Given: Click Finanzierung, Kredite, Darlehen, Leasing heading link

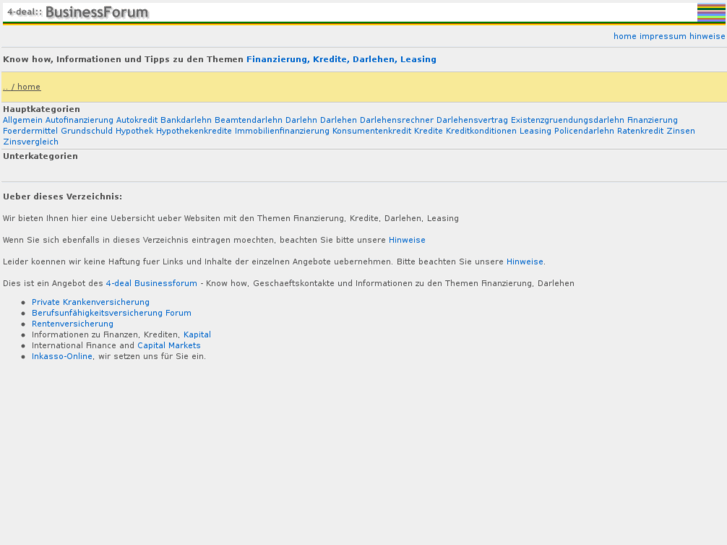Looking at the screenshot, I should point(341,59).
